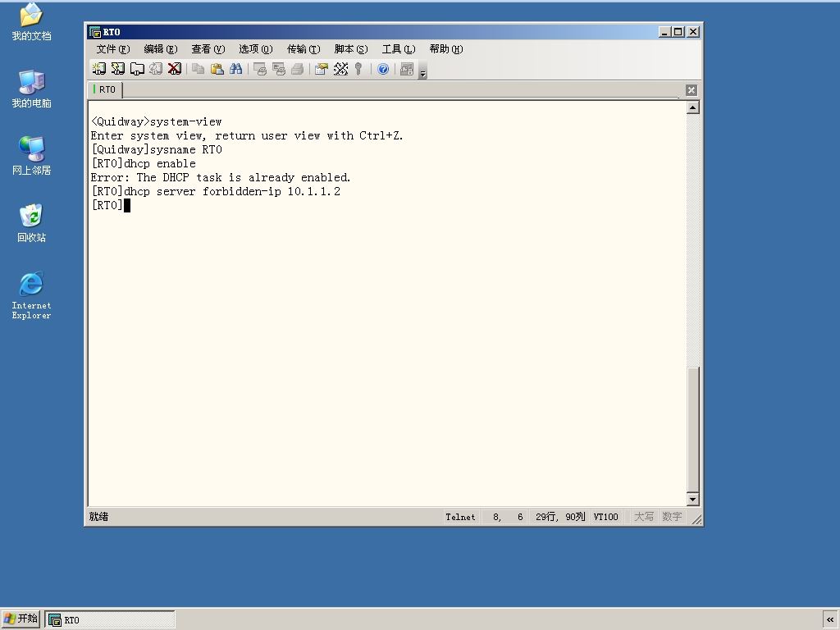This screenshot has width=840, height=630.
Task: Click the Connect in Tab icon
Action: coord(137,69)
